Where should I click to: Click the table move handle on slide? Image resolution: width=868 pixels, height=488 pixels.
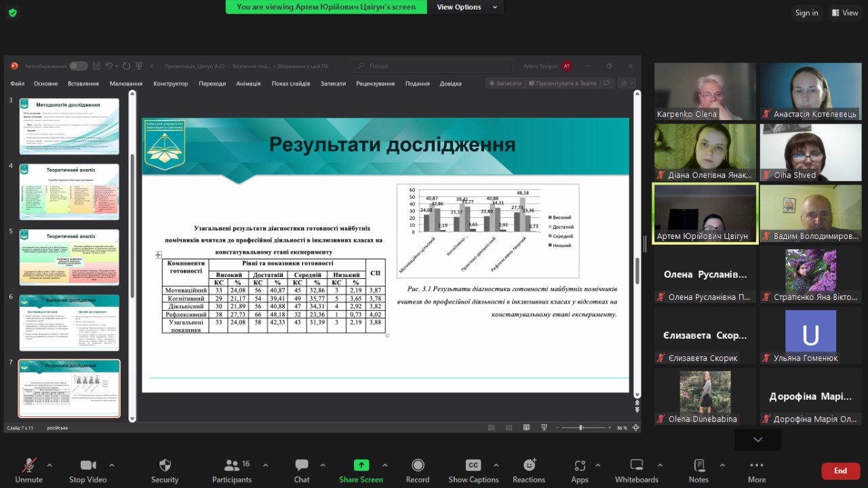click(x=159, y=255)
